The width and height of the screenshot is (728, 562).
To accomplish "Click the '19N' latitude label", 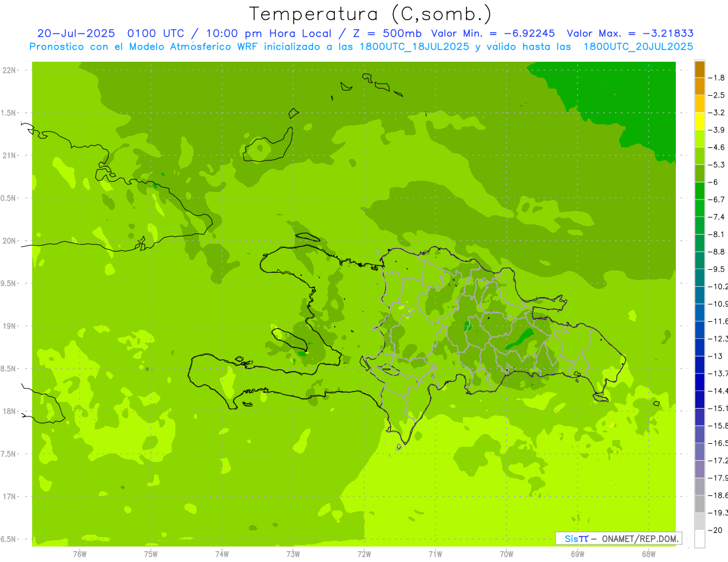I will tap(10, 326).
